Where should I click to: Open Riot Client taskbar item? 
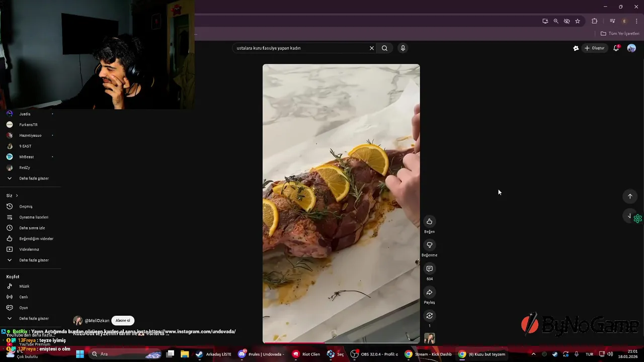click(306, 354)
